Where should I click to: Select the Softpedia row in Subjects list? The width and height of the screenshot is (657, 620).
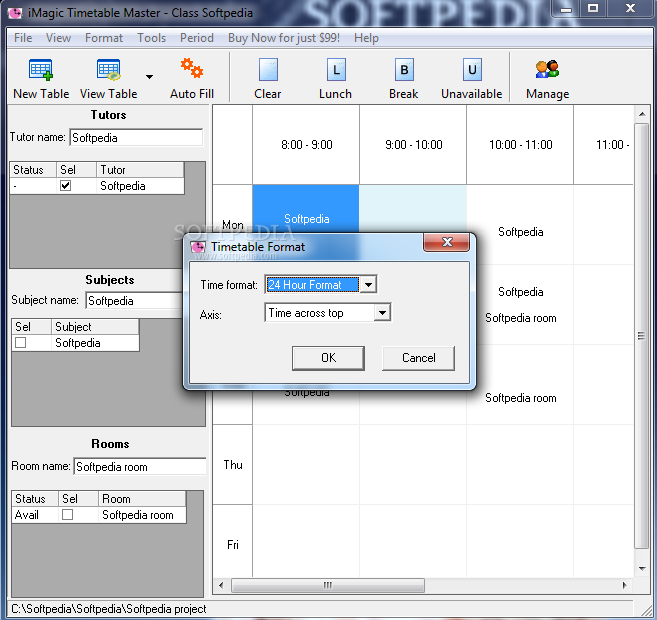(75, 343)
